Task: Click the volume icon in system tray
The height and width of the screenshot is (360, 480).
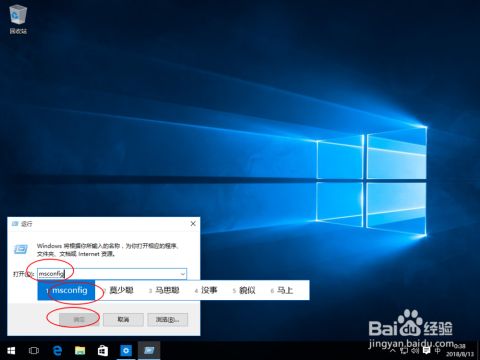Action: pyautogui.click(x=415, y=351)
